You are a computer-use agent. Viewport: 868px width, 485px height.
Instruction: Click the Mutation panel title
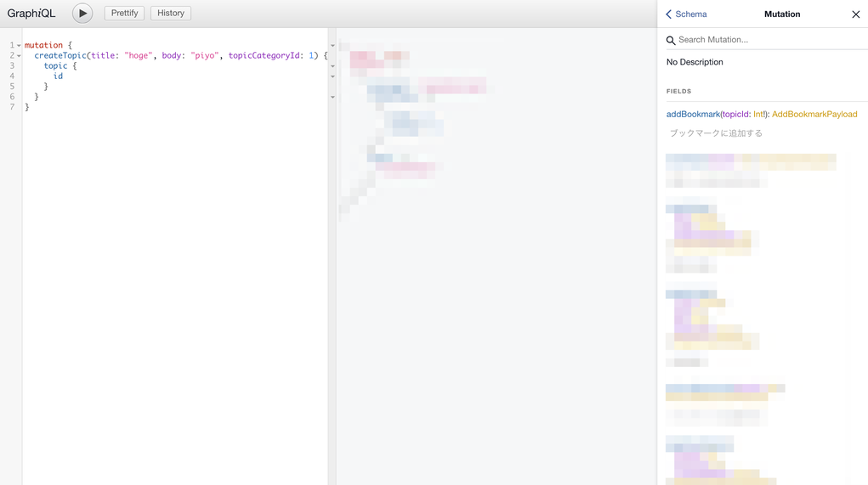[782, 14]
